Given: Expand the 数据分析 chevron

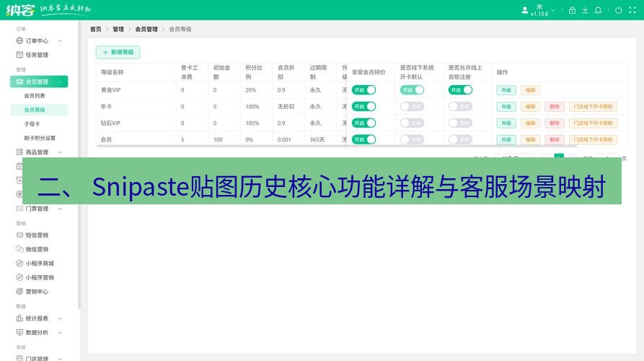Looking at the screenshot, I should pos(60,332).
